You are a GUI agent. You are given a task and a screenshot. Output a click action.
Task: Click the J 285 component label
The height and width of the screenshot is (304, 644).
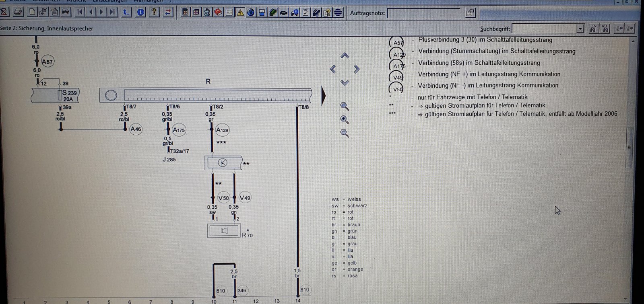point(169,160)
